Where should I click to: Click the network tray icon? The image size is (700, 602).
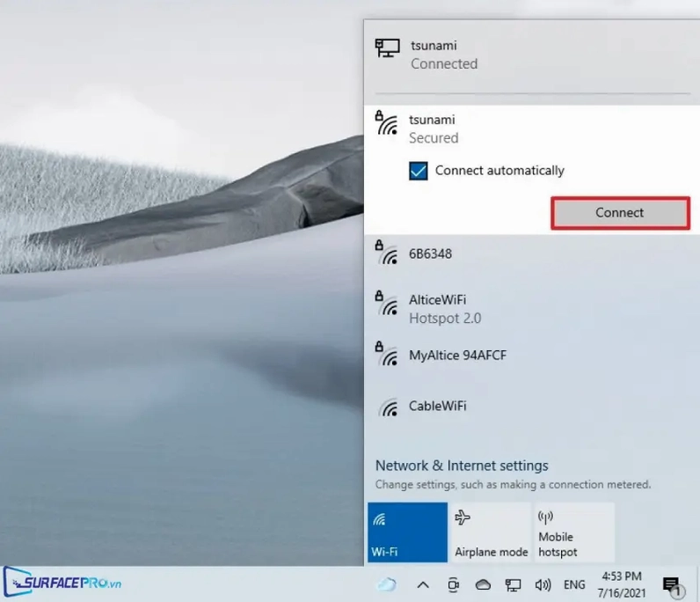click(x=513, y=584)
